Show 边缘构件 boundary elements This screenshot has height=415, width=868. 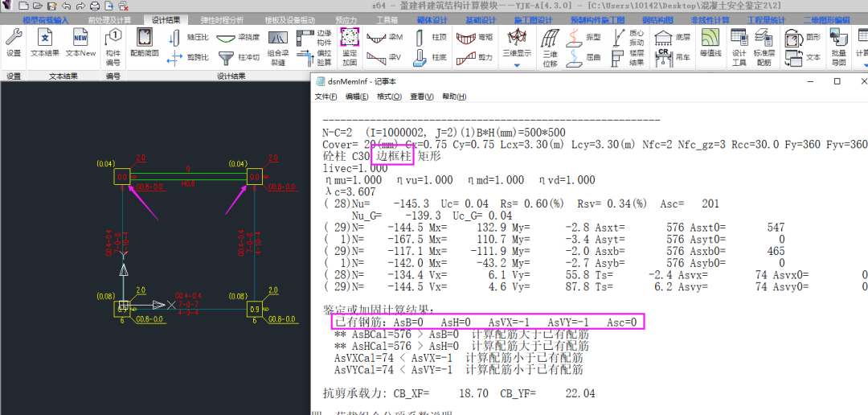314,39
